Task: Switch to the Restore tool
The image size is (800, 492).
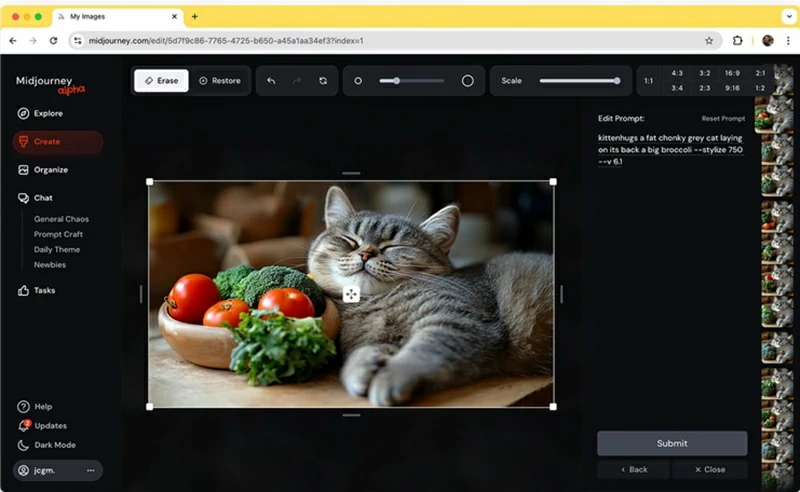Action: (219, 81)
